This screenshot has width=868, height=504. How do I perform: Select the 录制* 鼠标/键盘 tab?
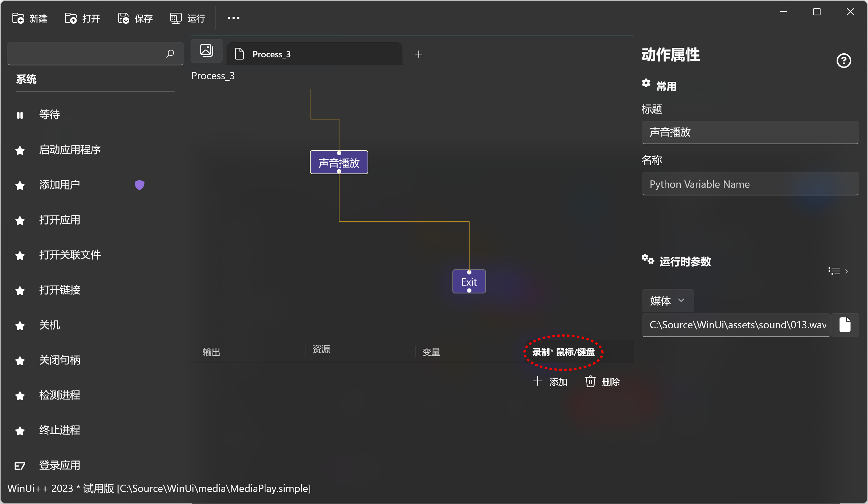(x=563, y=352)
